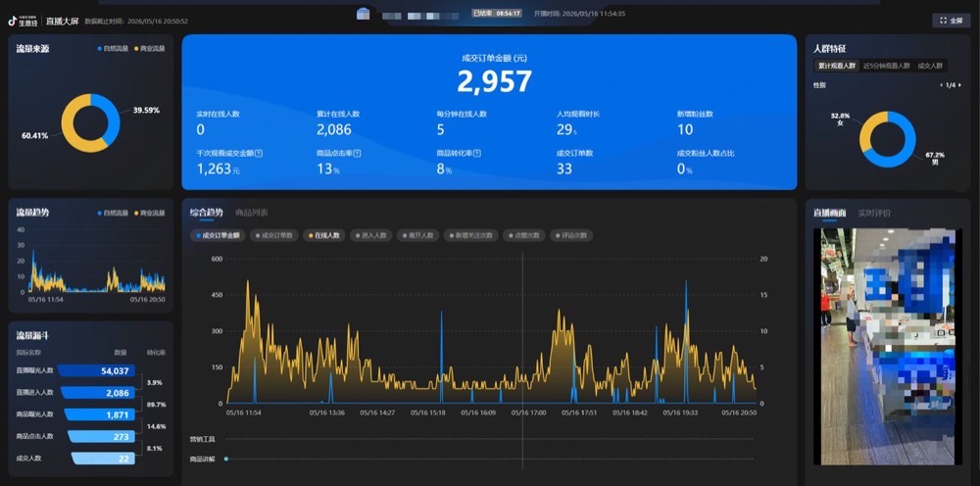The height and width of the screenshot is (486, 980).
Task: Toggle 成交订单数 series chip
Action: 273,235
